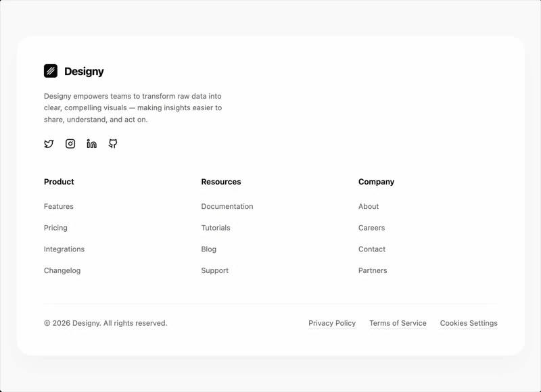The width and height of the screenshot is (541, 392).
Task: Open the Changelog link
Action: pyautogui.click(x=62, y=270)
